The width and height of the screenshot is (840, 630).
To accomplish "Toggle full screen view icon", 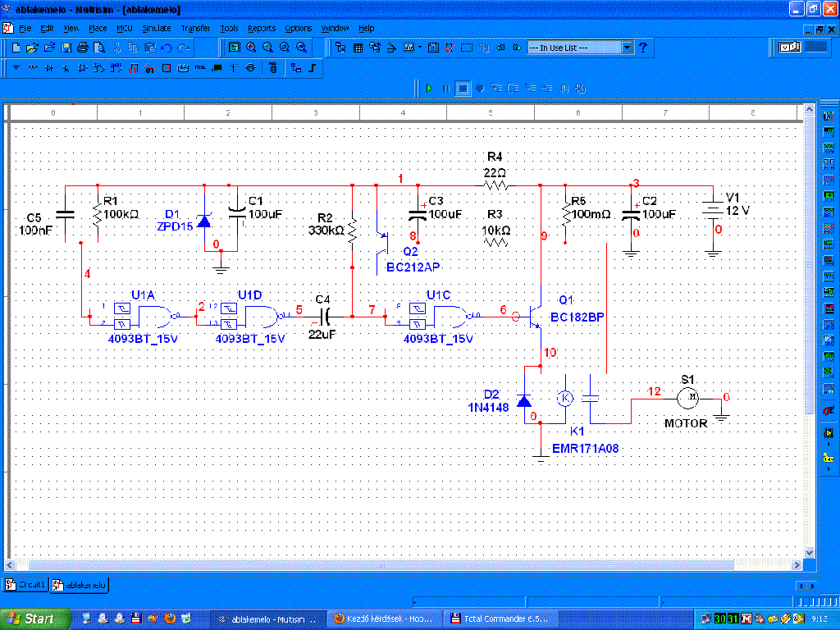I will click(234, 48).
